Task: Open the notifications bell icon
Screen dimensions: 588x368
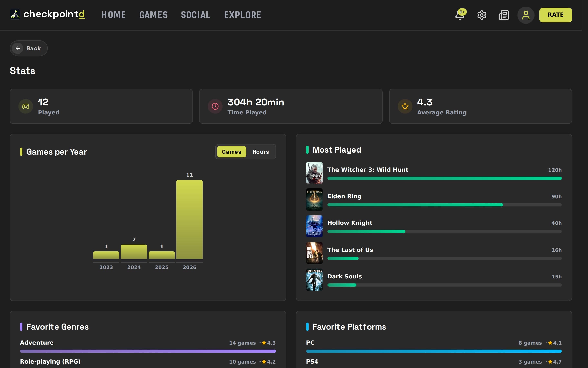Action: (459, 15)
